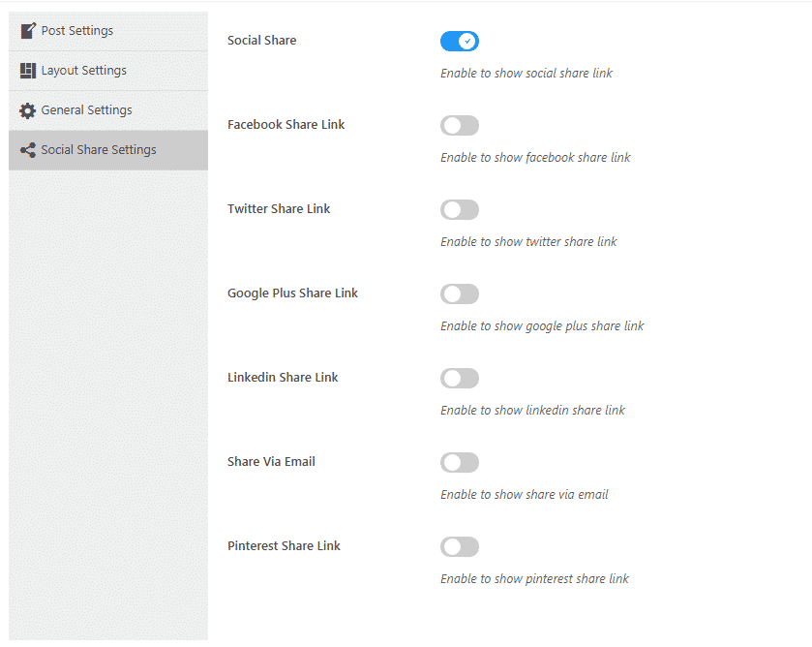The width and height of the screenshot is (812, 647).
Task: Click the Social Share label
Action: [x=261, y=41]
